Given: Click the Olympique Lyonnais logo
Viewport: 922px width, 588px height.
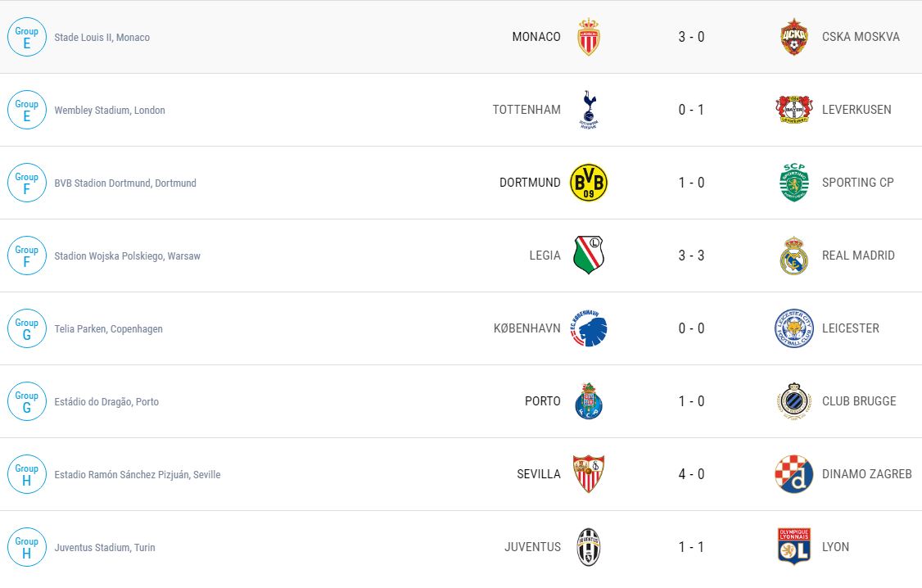Looking at the screenshot, I should point(793,547).
